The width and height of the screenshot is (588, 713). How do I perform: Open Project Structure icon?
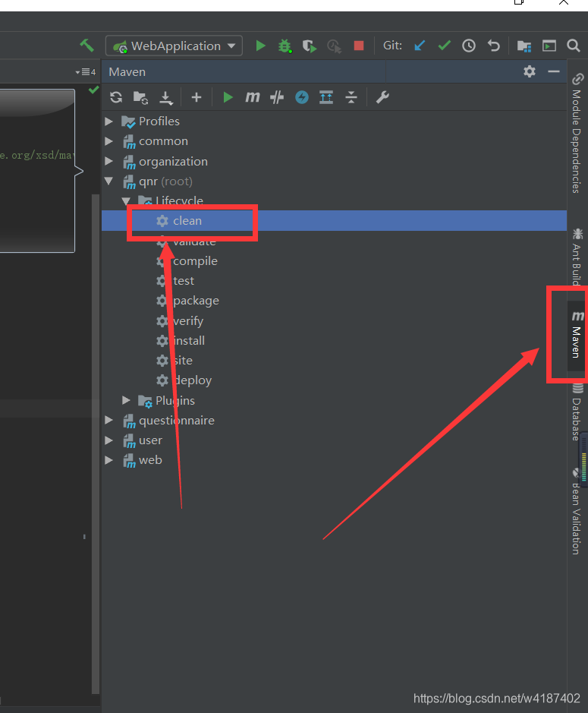pyautogui.click(x=524, y=46)
